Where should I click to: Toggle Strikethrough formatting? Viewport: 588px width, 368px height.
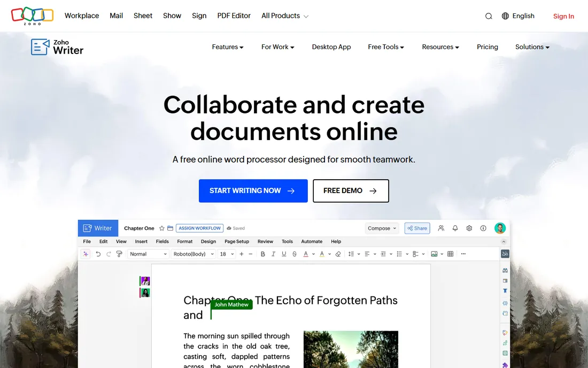click(295, 254)
